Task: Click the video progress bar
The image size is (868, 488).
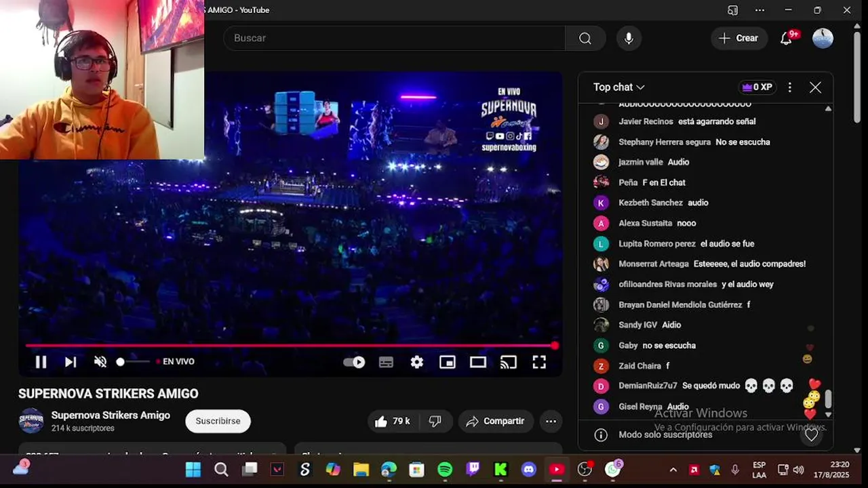Action: tap(290, 346)
